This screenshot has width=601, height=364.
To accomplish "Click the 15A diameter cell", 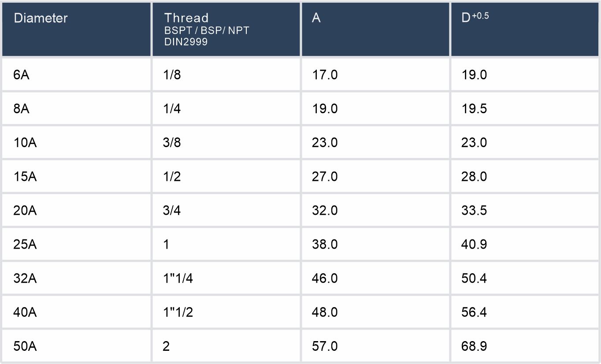I will click(26, 176).
